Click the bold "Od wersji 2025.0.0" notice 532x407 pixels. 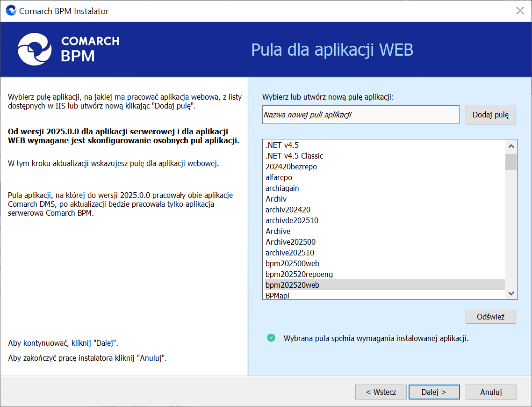pyautogui.click(x=123, y=136)
